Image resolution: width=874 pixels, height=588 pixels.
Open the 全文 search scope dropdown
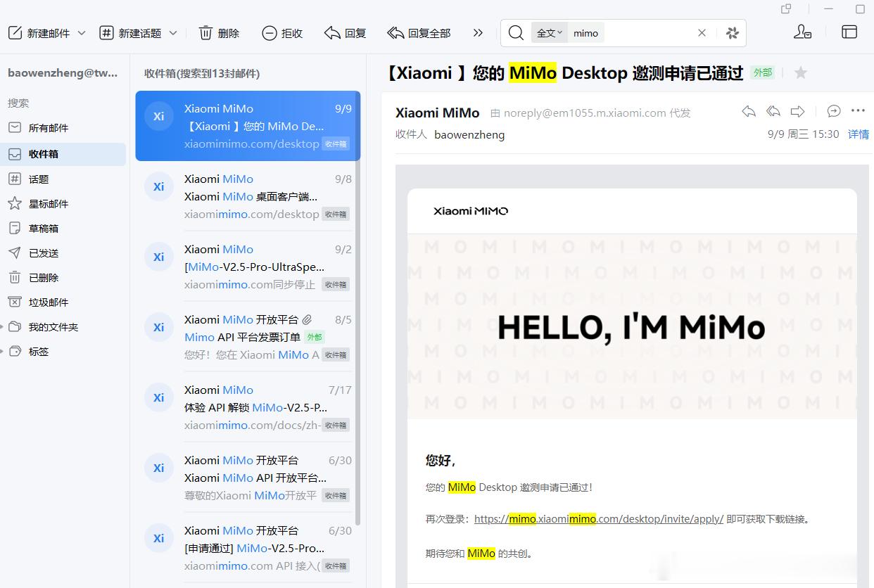click(x=549, y=33)
